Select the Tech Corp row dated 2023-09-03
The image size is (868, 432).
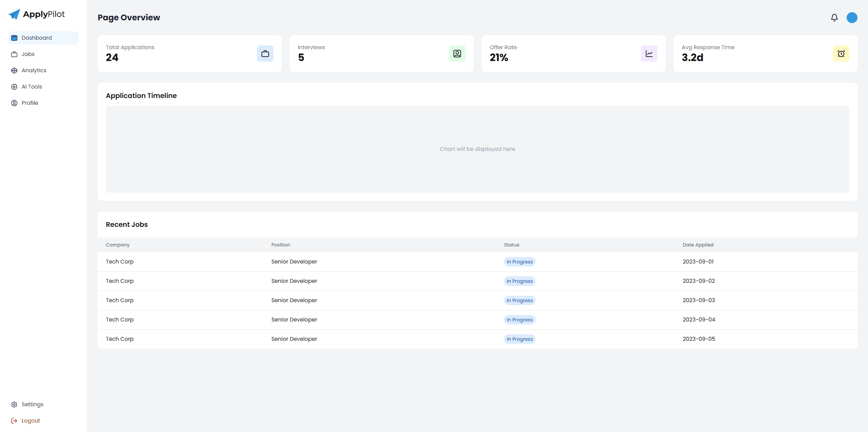pos(407,300)
